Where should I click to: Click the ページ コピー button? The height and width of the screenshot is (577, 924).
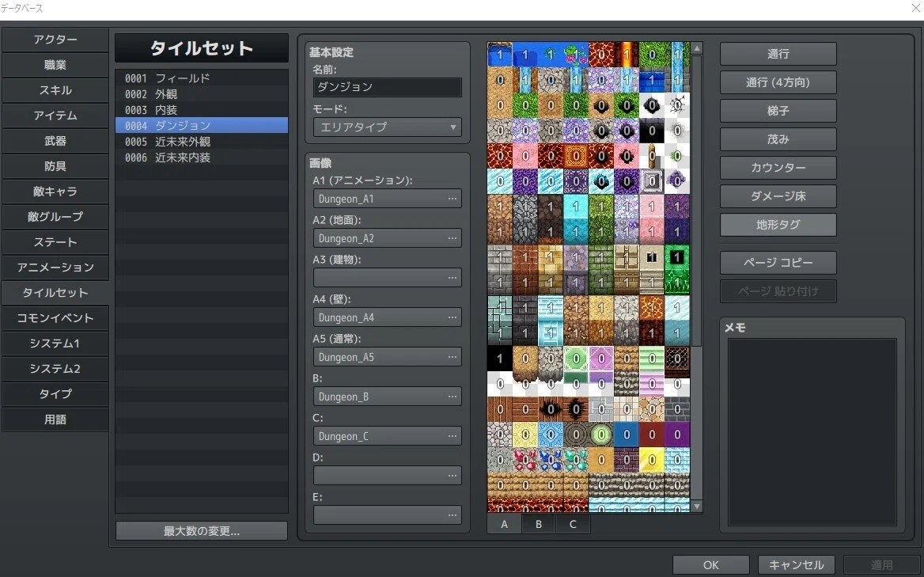click(x=778, y=262)
